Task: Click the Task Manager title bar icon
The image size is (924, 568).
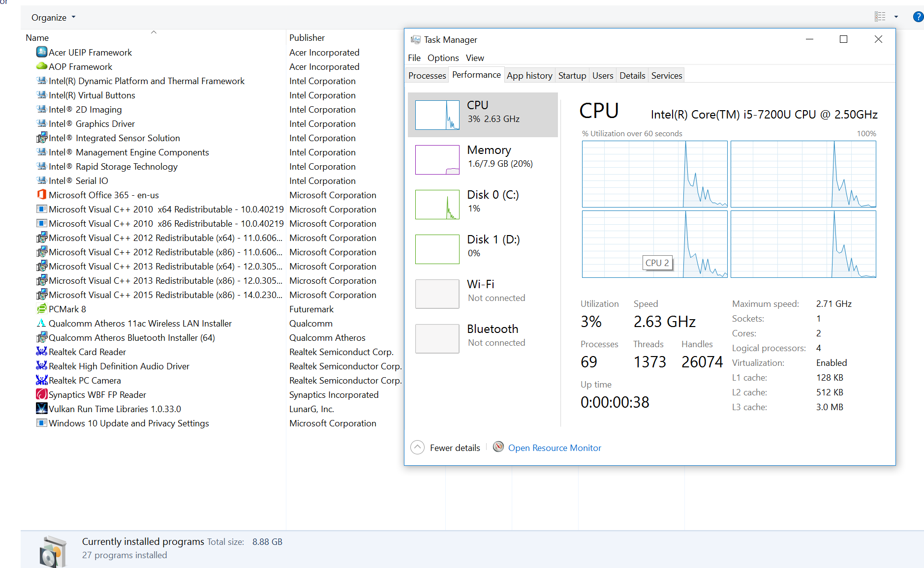Action: pos(416,39)
